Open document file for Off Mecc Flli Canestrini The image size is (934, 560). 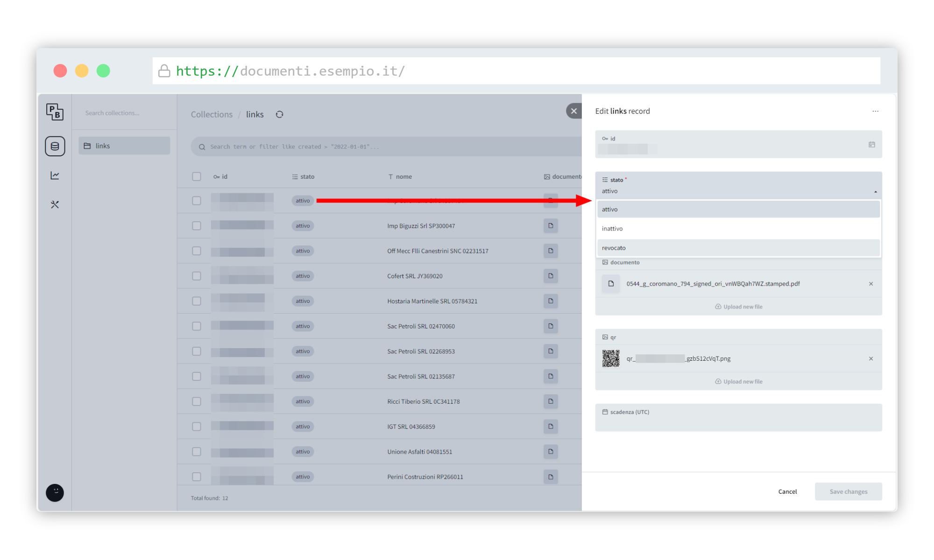(551, 251)
